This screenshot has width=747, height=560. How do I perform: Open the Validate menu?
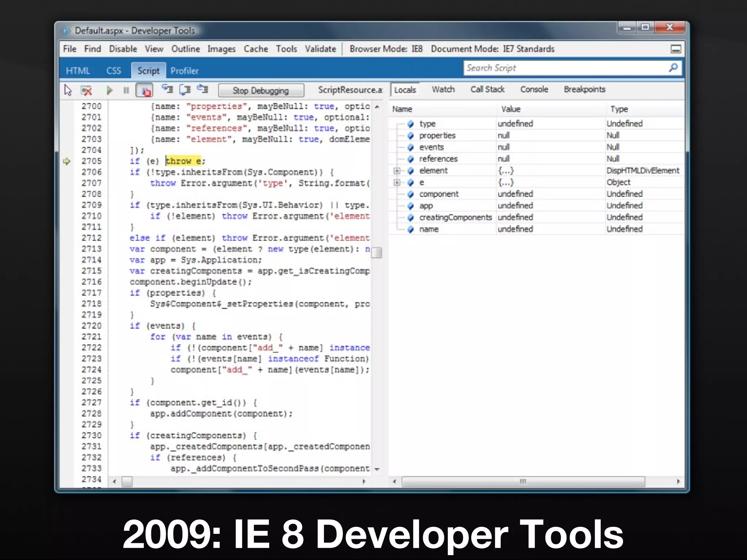(x=320, y=49)
